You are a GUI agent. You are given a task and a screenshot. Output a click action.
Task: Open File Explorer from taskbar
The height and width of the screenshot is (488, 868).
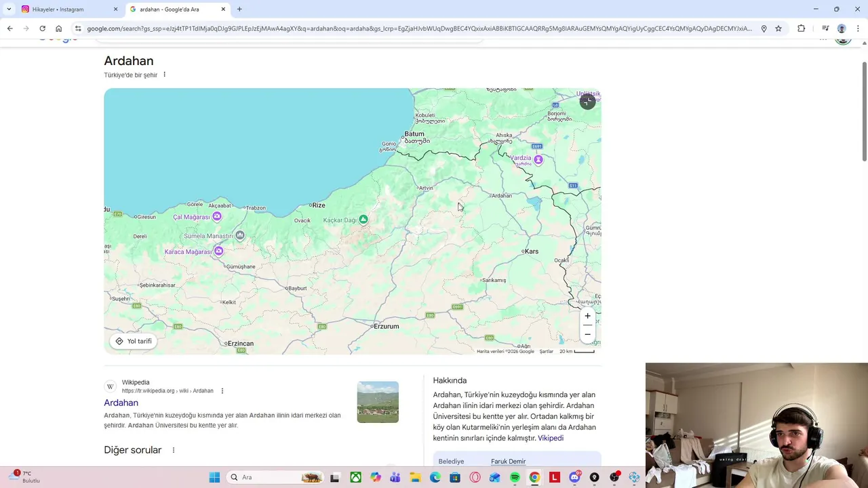[415, 477]
